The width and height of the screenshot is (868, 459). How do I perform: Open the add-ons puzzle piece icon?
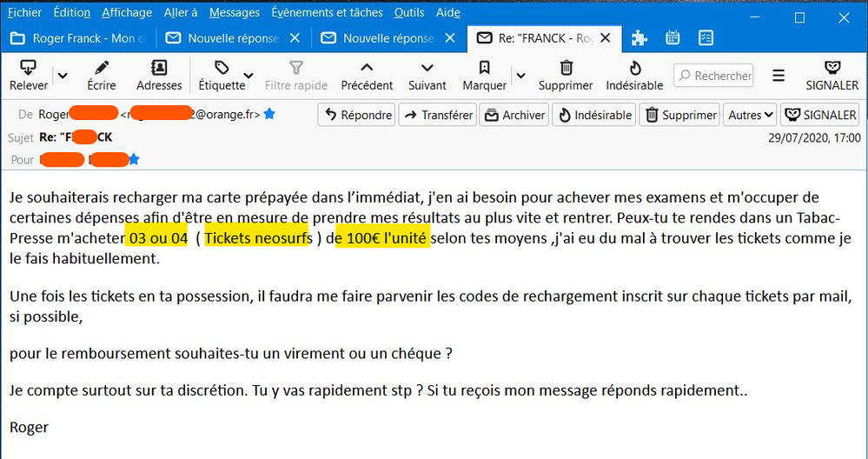[x=639, y=37]
